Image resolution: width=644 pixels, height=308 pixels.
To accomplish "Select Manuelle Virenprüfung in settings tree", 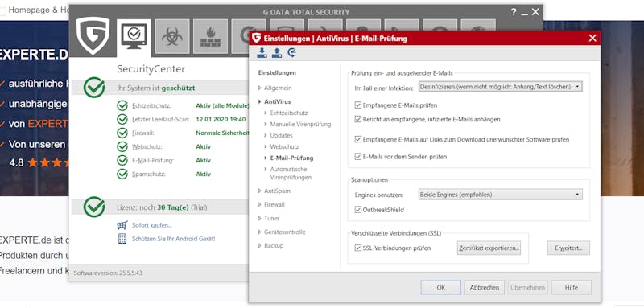I will pos(300,124).
